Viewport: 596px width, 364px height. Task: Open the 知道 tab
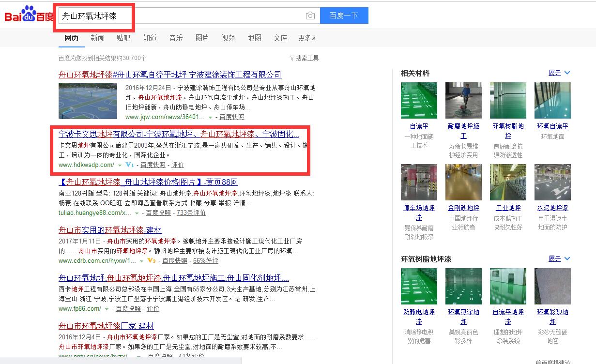point(150,38)
